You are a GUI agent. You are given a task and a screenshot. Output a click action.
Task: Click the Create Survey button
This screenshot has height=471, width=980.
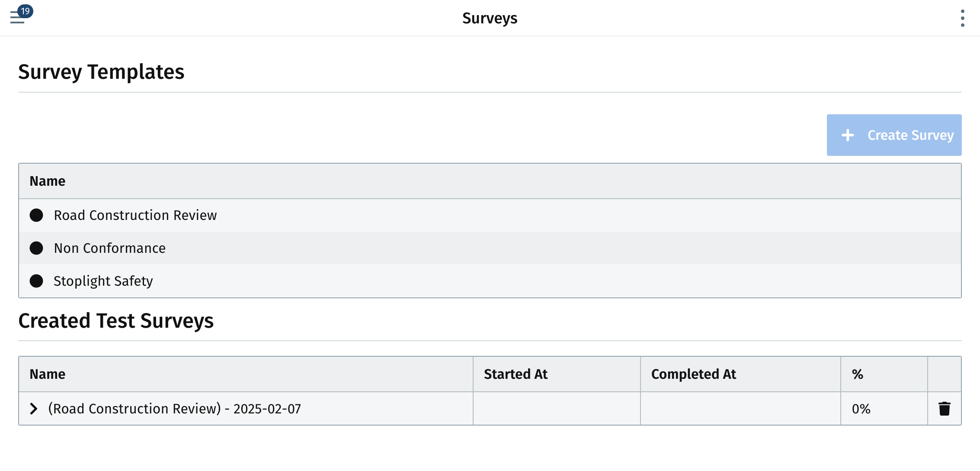click(x=894, y=135)
